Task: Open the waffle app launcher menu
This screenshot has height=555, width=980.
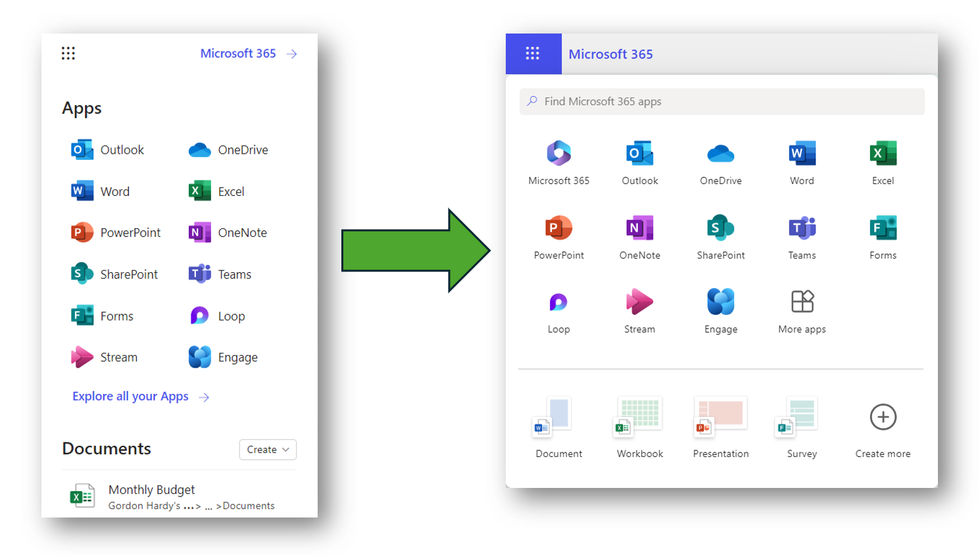Action: tap(533, 53)
